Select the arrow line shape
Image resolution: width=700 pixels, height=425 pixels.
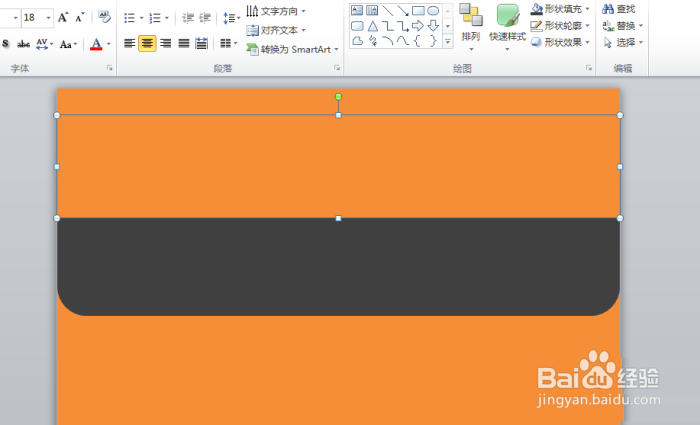[x=403, y=11]
